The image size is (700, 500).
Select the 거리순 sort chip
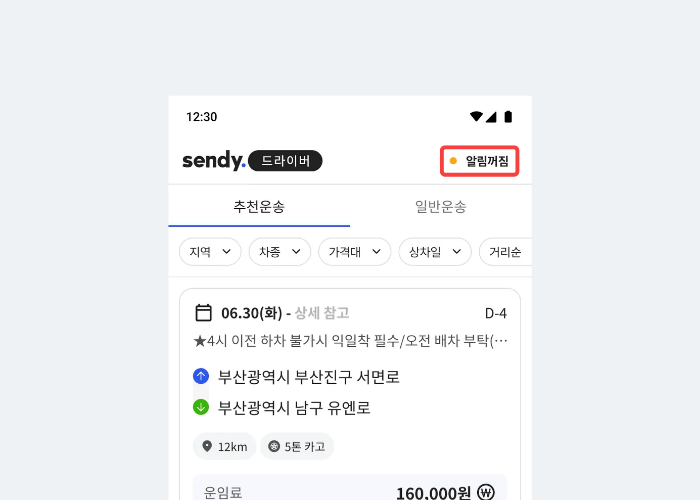tap(505, 252)
